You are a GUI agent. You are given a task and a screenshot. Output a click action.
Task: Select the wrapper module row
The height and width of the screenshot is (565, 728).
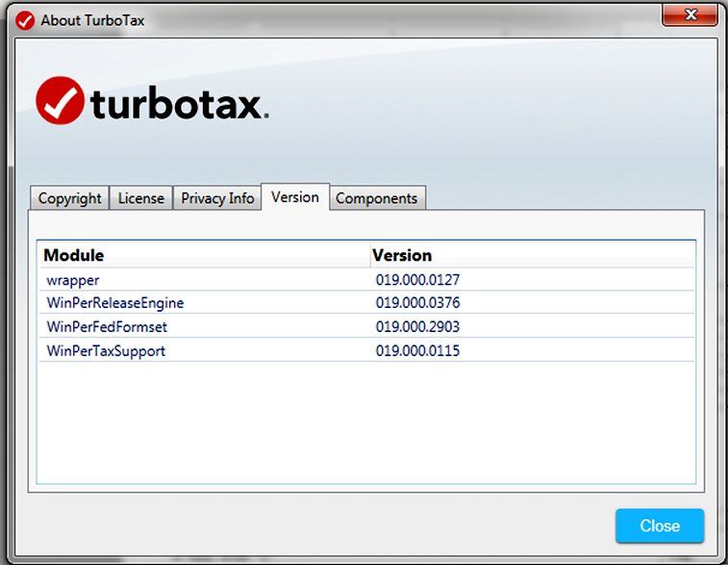[366, 280]
